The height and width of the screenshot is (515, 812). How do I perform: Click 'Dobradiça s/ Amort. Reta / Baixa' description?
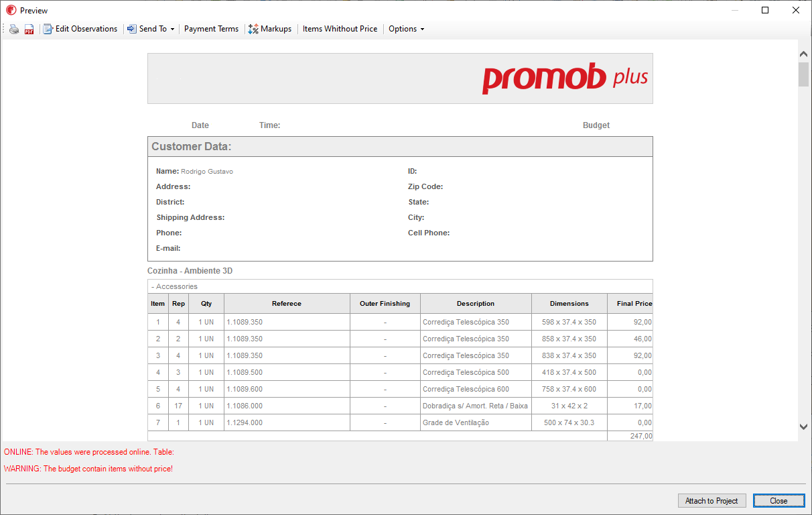(x=475, y=406)
